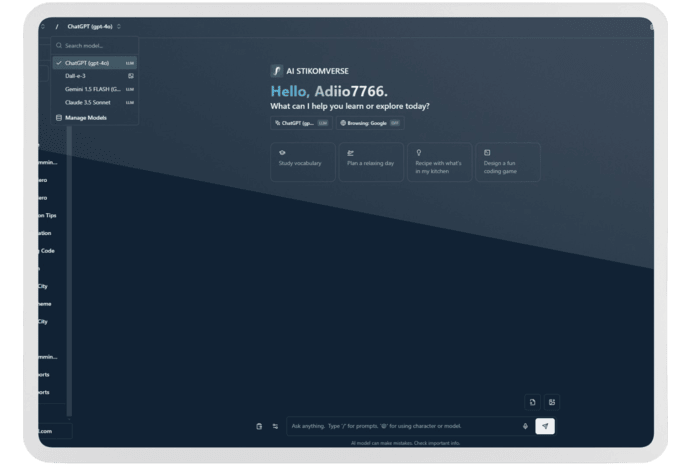
Task: Click the AI STIKOMVERSE logo icon
Action: click(276, 71)
